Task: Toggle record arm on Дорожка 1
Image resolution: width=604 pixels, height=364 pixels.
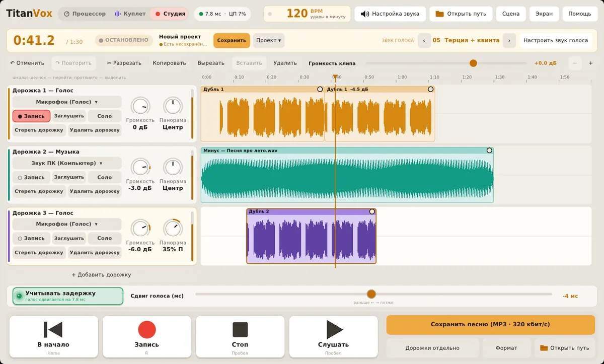Action: pyautogui.click(x=31, y=116)
